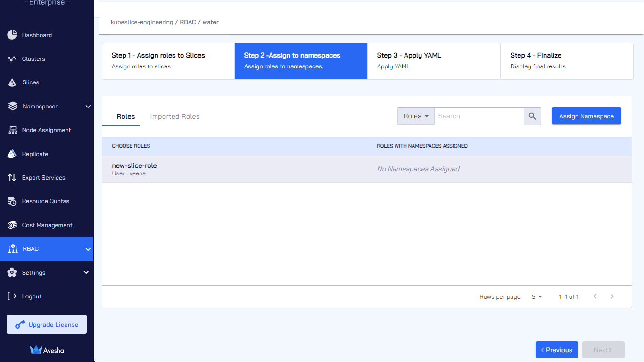Go to Step 1 Assign roles to Slices
The width and height of the screenshot is (644, 362).
point(168,61)
